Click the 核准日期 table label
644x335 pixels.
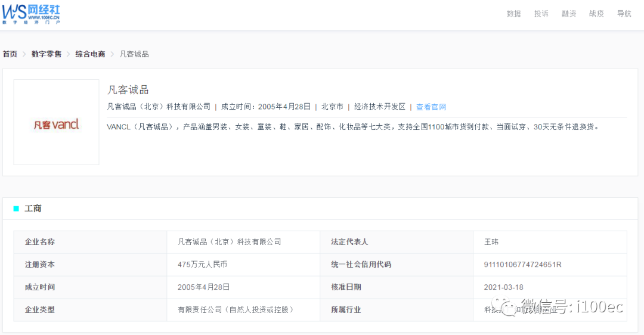(x=346, y=287)
